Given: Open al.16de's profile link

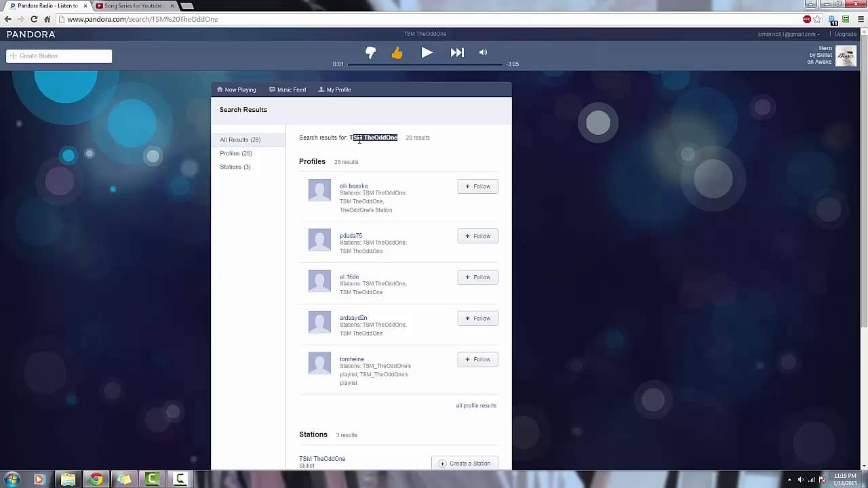Looking at the screenshot, I should [349, 277].
